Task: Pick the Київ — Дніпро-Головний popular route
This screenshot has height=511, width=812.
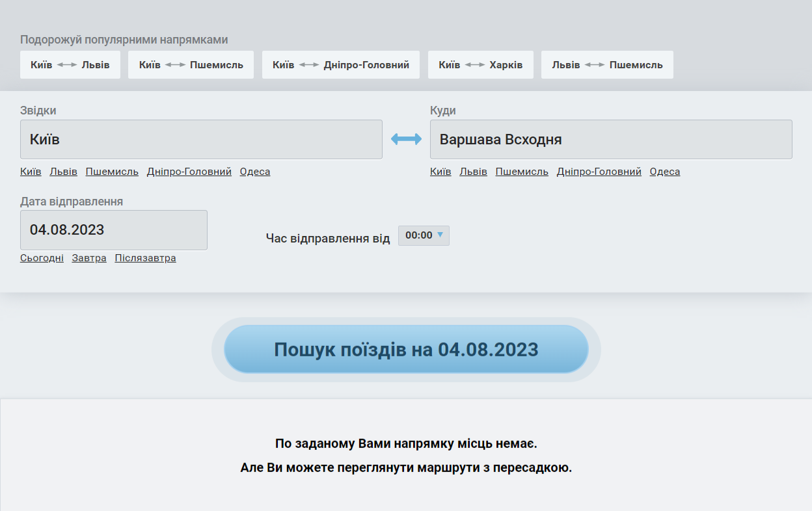Action: pyautogui.click(x=340, y=64)
